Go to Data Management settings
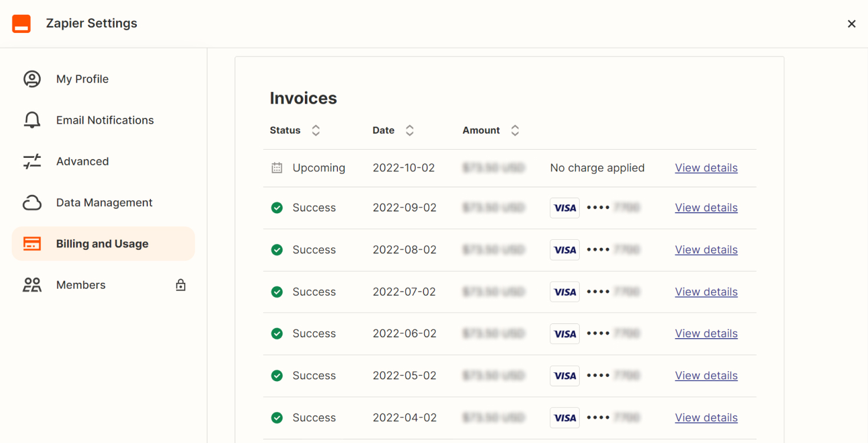This screenshot has height=443, width=868. pos(104,203)
